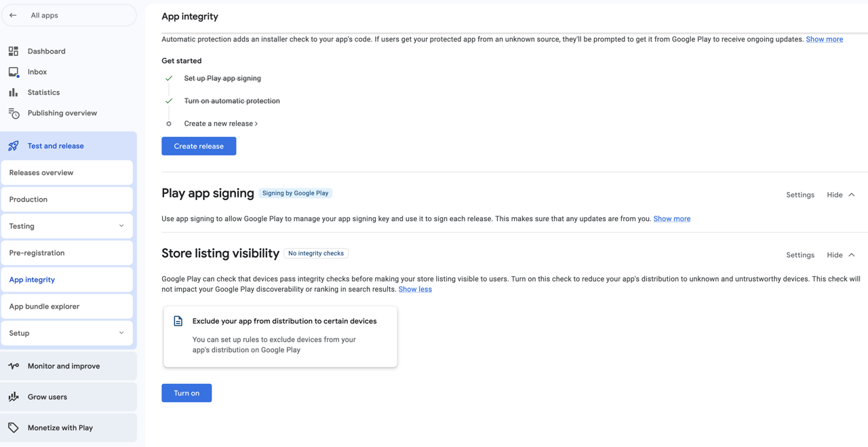Click the back arrow next to All apps
This screenshot has width=868, height=447.
coord(14,15)
